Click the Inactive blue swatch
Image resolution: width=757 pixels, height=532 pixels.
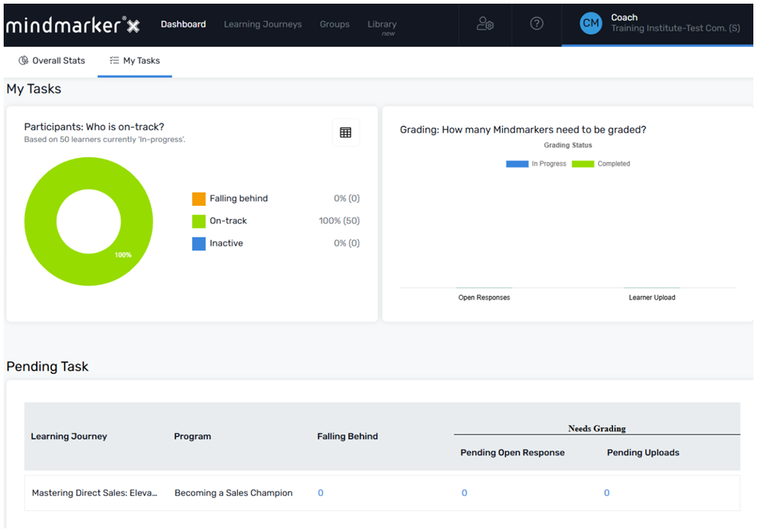click(199, 243)
